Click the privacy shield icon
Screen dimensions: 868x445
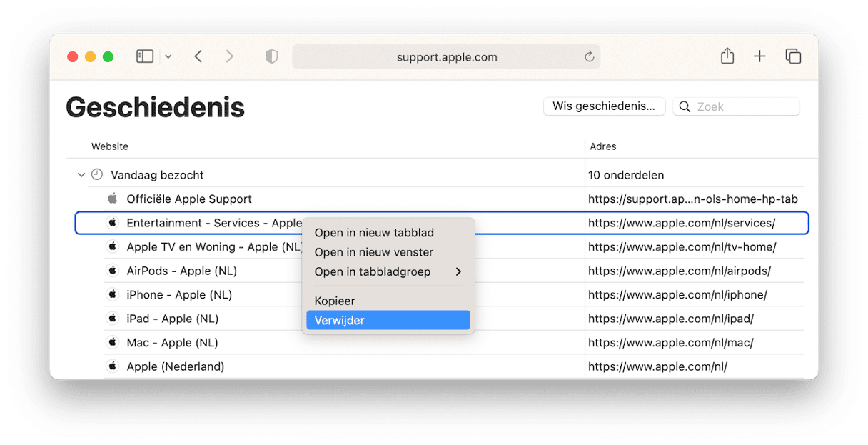pos(271,56)
